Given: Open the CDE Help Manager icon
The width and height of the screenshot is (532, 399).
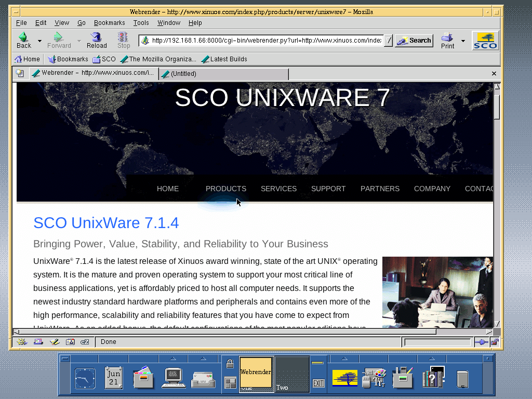Looking at the screenshot, I should (x=432, y=378).
